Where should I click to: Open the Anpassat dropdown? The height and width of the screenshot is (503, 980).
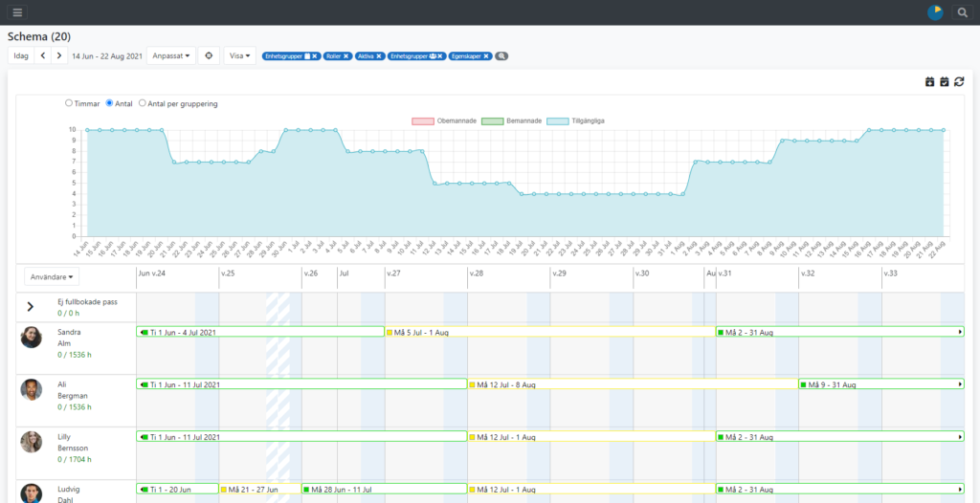(171, 55)
